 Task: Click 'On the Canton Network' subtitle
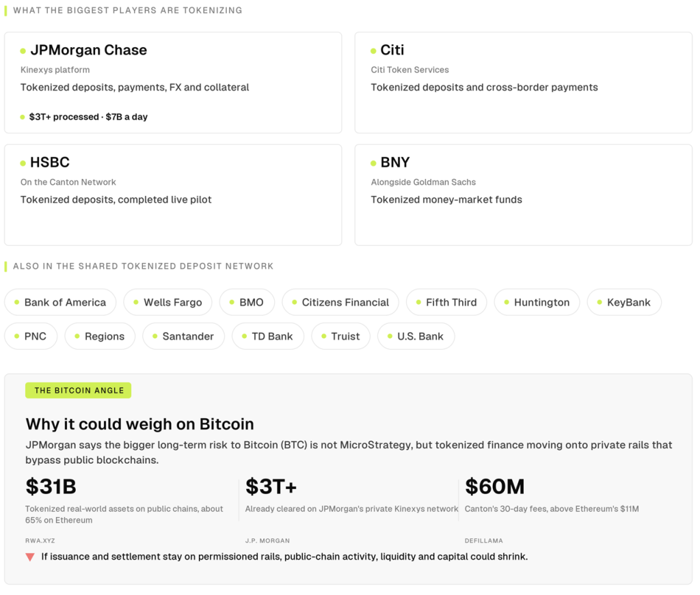click(68, 182)
